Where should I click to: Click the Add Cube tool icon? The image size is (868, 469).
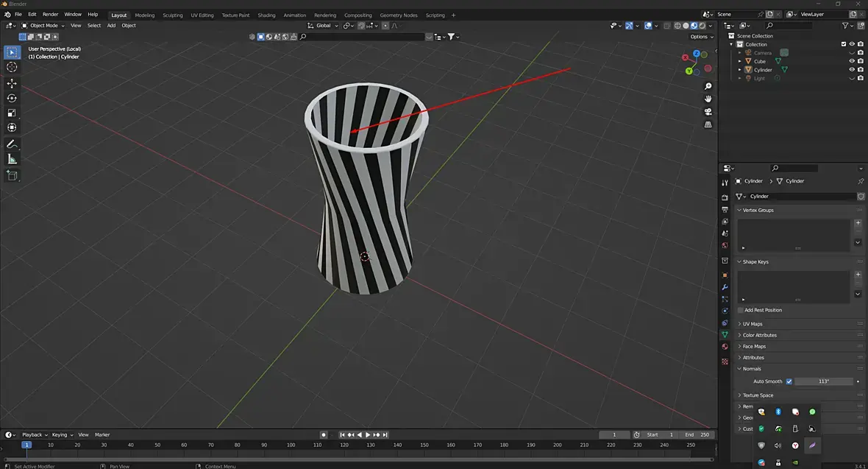[12, 175]
